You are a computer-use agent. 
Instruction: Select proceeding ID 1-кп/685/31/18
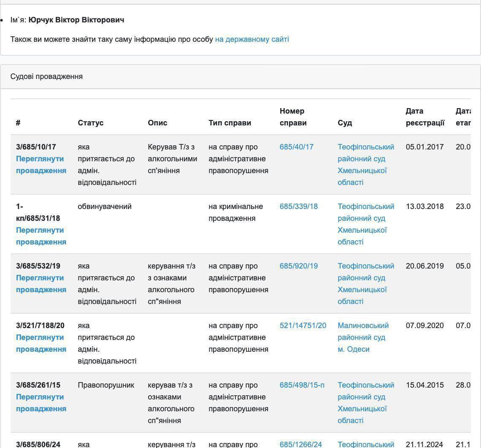38,212
